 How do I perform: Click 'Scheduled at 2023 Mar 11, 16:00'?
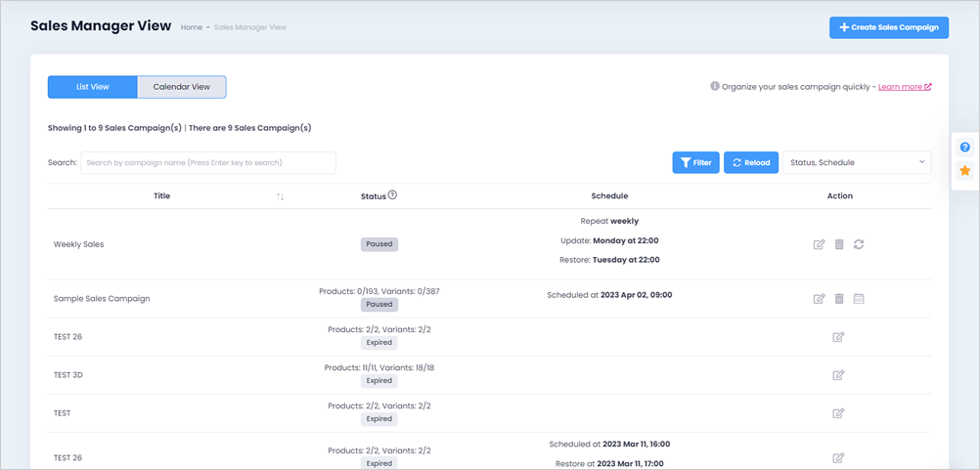point(609,445)
